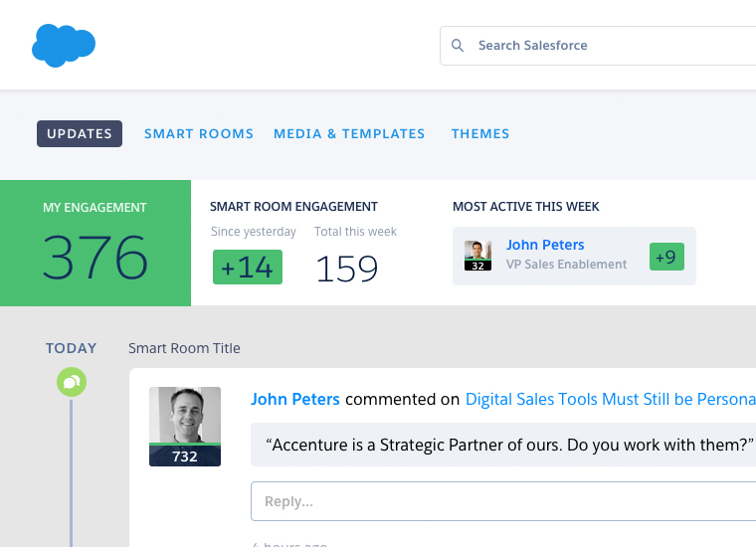
Task: Open the Media & Templates tab
Action: coord(349,133)
